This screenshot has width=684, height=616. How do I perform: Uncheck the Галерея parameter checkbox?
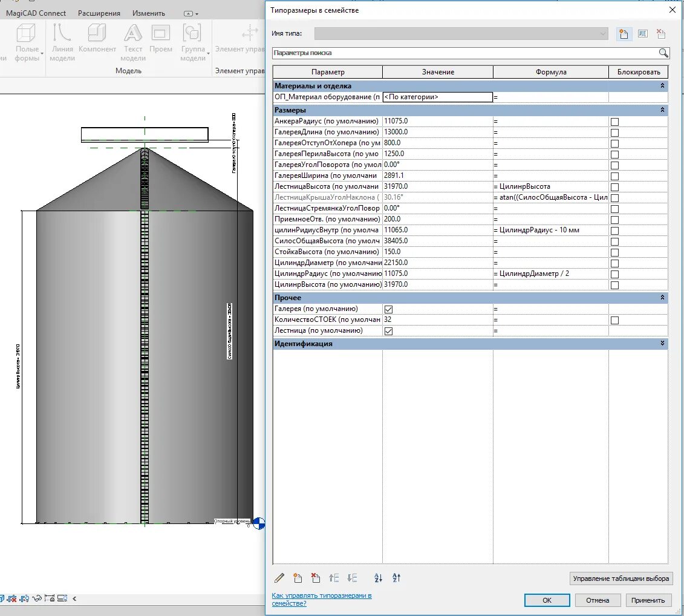pyautogui.click(x=388, y=310)
